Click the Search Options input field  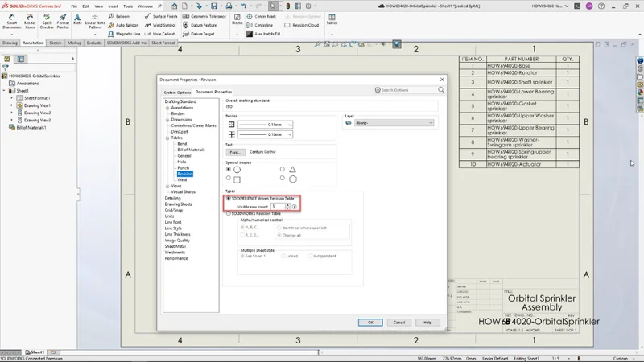(407, 90)
